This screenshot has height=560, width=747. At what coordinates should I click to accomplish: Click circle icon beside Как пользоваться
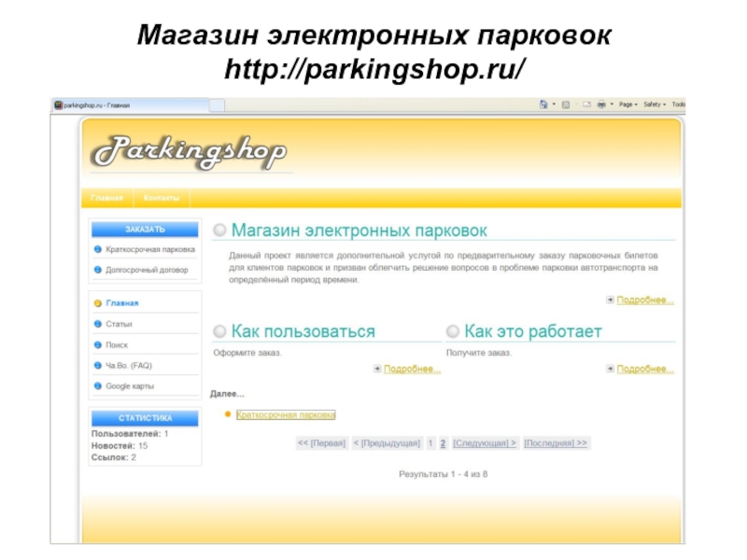(x=219, y=331)
